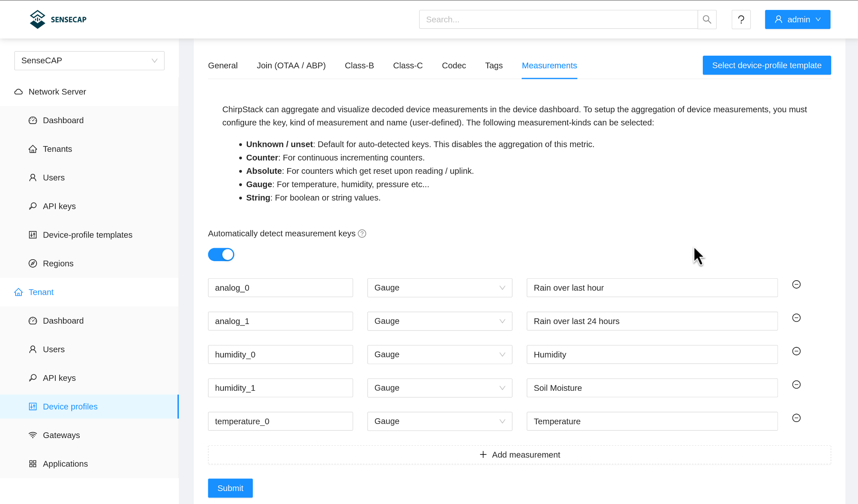Viewport: 858px width, 504px height.
Task: Switch to the General tab
Action: [x=223, y=66]
